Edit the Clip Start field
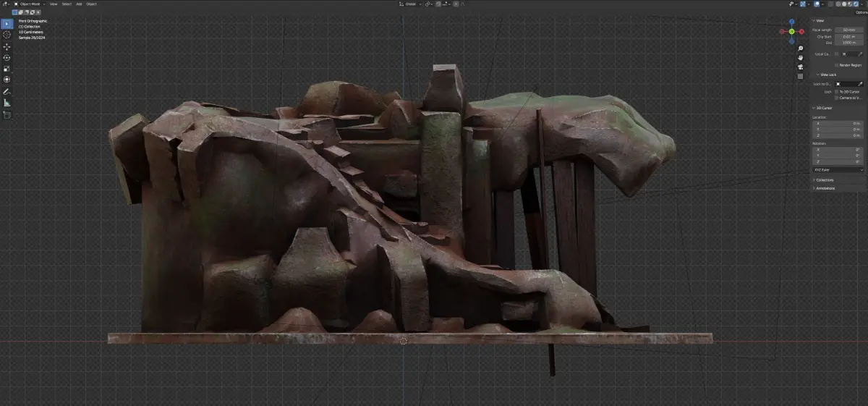This screenshot has height=406, width=868. [x=849, y=37]
